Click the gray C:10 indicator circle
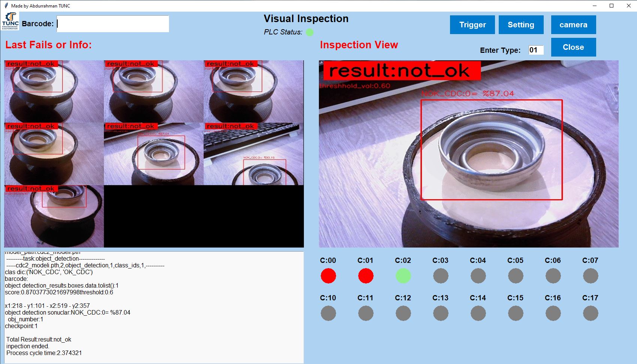Viewport: 637px width, 364px height. (328, 313)
